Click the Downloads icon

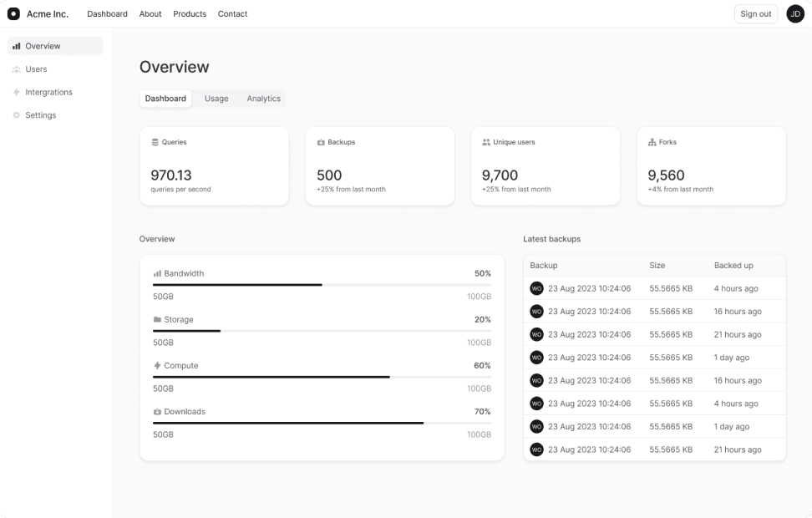(157, 412)
